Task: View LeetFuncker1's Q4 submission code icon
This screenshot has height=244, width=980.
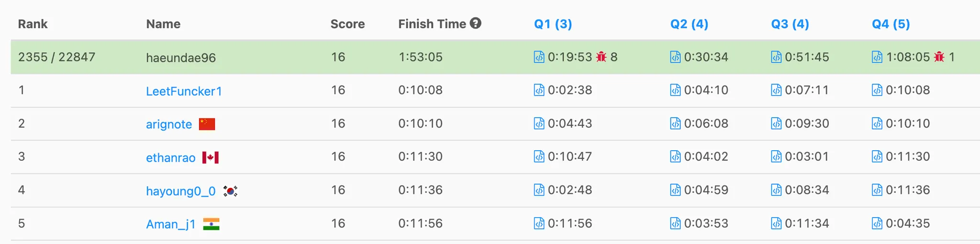Action: point(877,90)
